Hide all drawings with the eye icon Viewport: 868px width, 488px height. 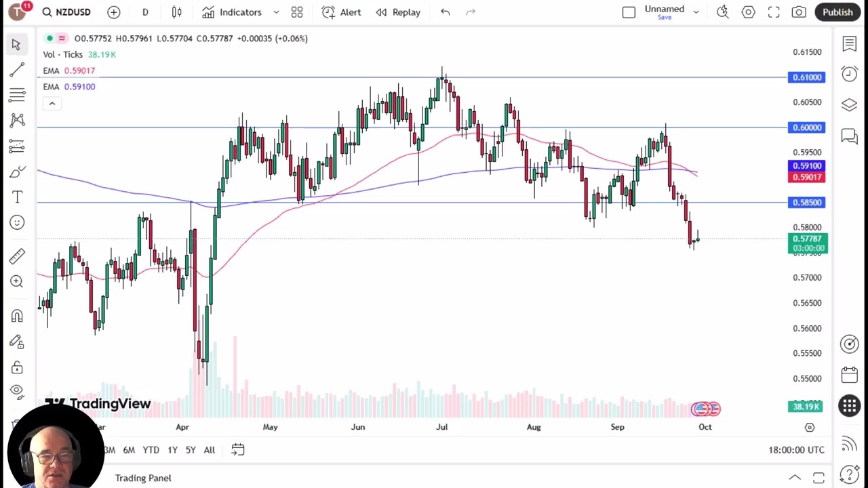pos(17,390)
